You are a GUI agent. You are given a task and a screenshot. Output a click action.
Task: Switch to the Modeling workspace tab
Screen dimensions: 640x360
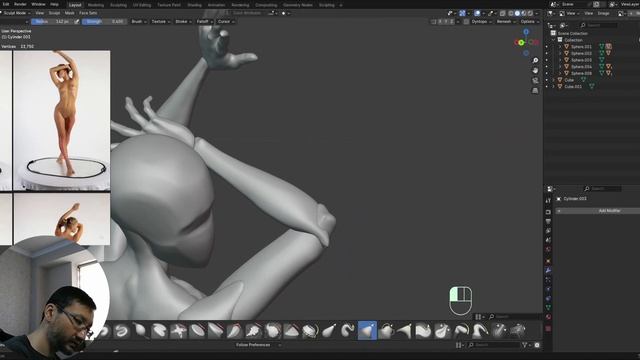[96, 5]
